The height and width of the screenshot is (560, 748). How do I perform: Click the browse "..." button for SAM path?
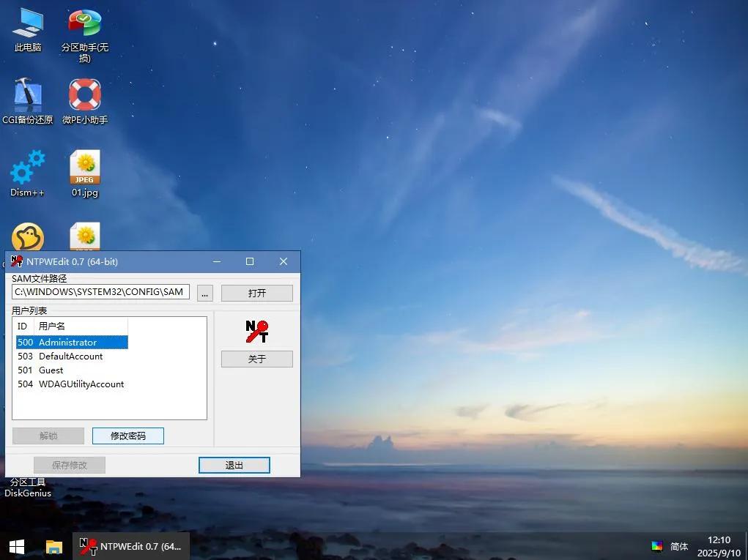[x=205, y=293]
